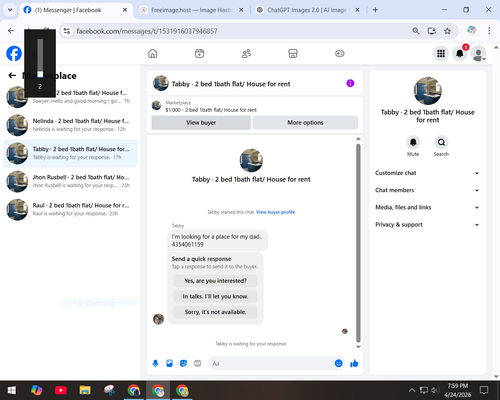Click Tabby's message 'I'm looking for a place'
The width and height of the screenshot is (500, 400).
(217, 240)
